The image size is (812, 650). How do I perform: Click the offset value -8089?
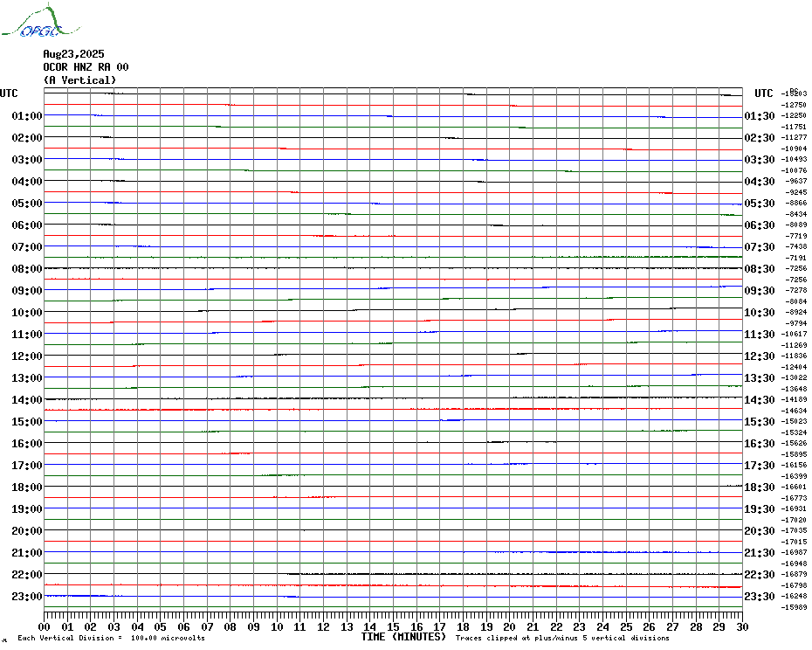[x=796, y=225]
